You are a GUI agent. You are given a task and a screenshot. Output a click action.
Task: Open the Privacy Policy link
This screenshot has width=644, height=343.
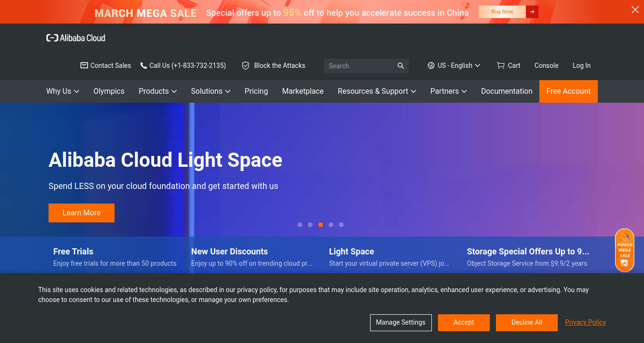pyautogui.click(x=586, y=322)
